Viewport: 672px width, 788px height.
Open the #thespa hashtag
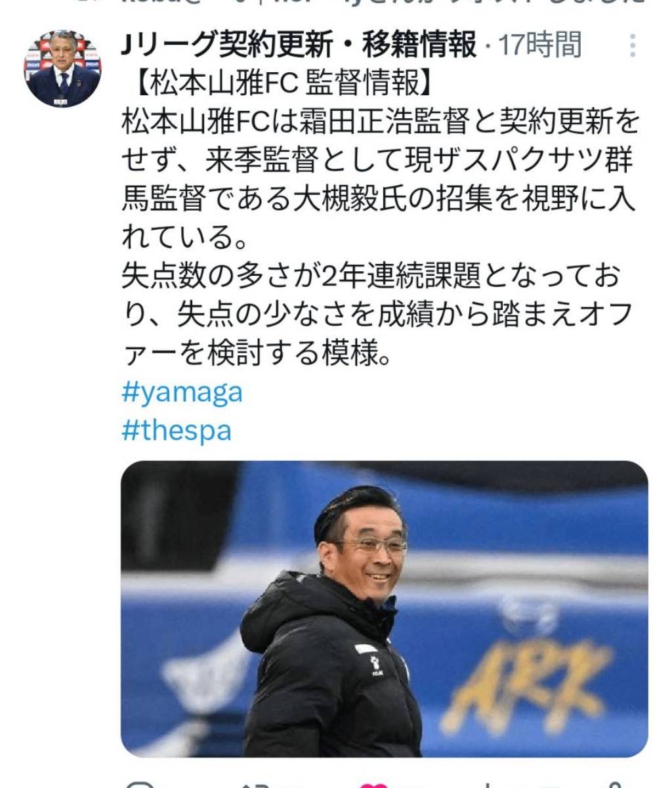coord(177,431)
